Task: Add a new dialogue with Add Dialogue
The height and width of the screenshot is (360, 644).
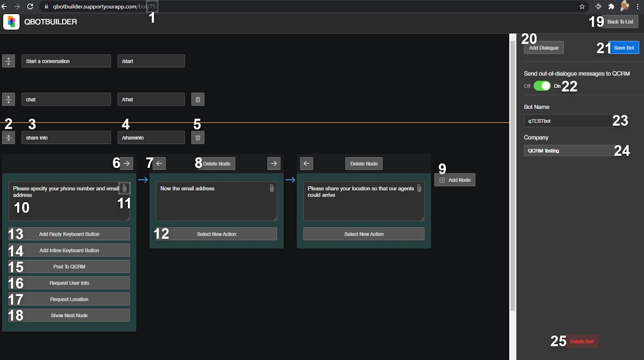Action: click(x=544, y=48)
